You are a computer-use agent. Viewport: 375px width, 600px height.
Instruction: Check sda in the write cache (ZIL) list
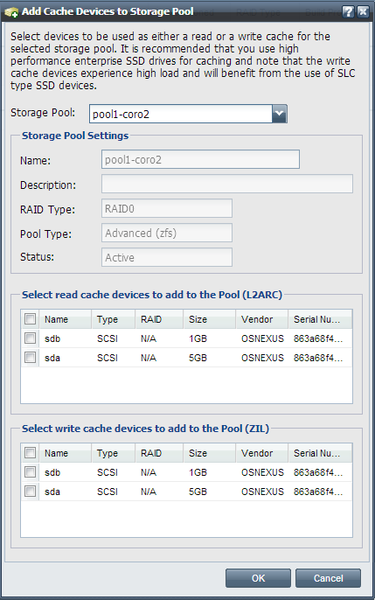[30, 491]
